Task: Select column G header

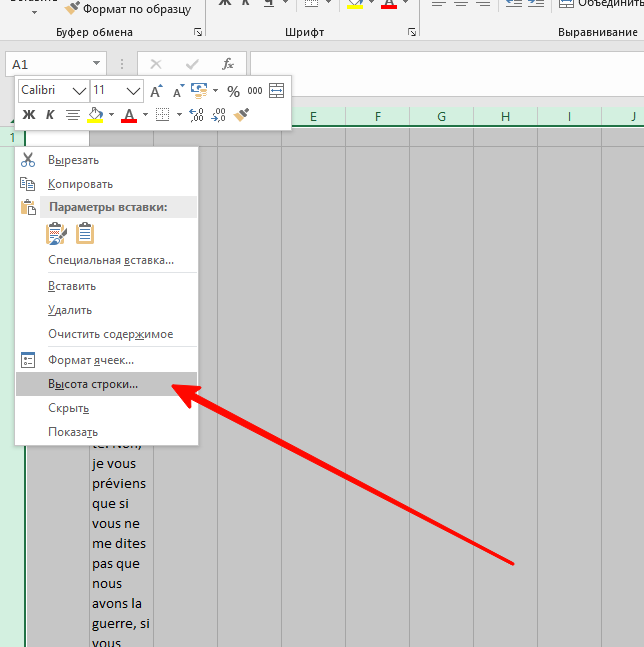Action: (441, 117)
